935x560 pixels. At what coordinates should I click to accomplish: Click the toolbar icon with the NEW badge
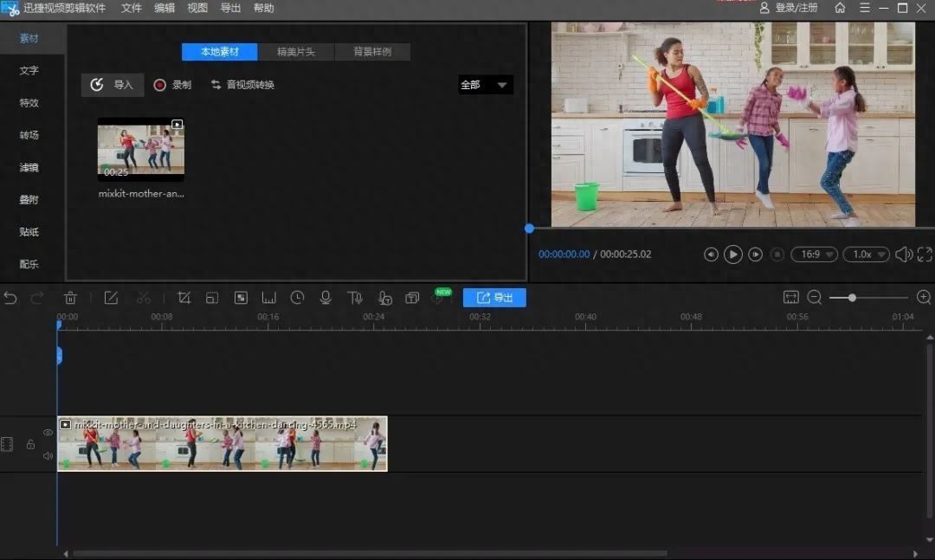click(440, 296)
